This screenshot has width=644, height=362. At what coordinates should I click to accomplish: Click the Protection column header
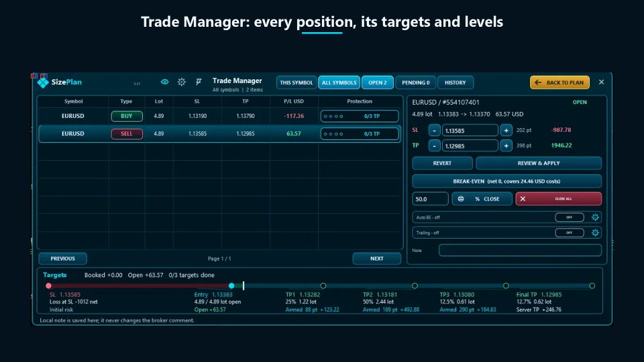pyautogui.click(x=360, y=101)
